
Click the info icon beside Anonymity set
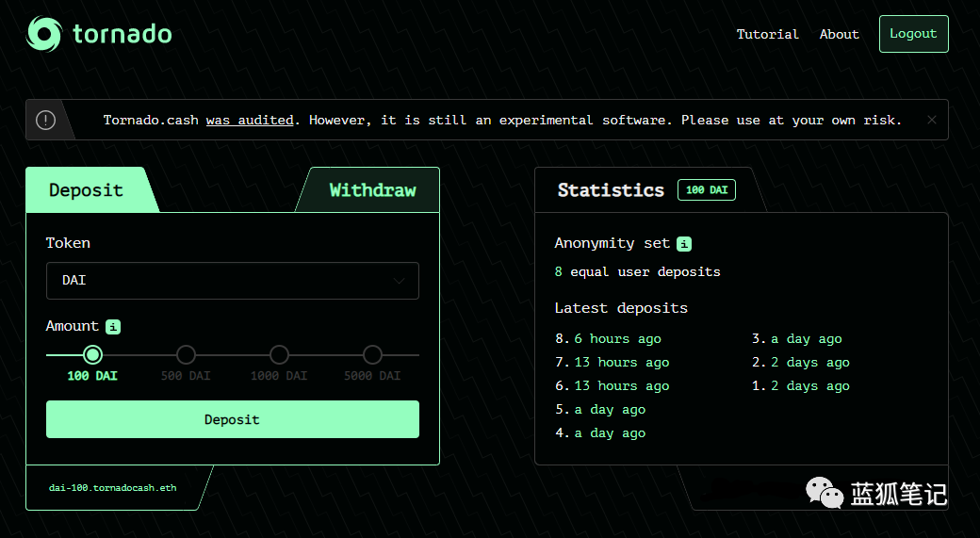point(684,244)
